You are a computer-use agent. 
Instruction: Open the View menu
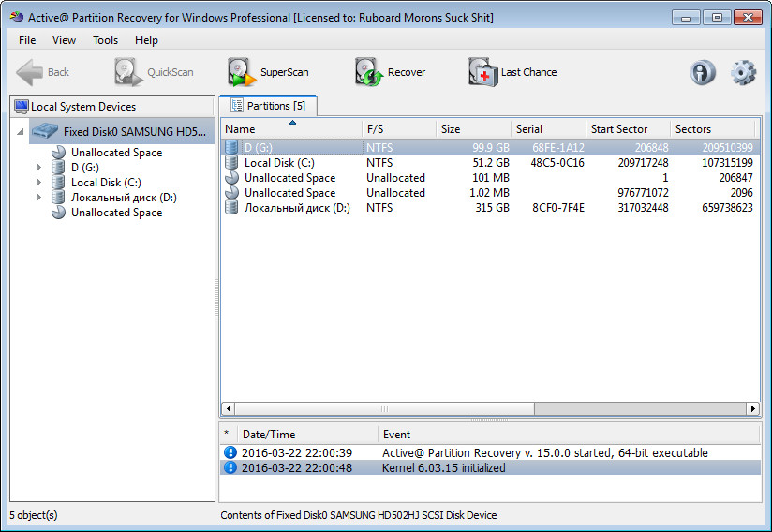click(64, 40)
